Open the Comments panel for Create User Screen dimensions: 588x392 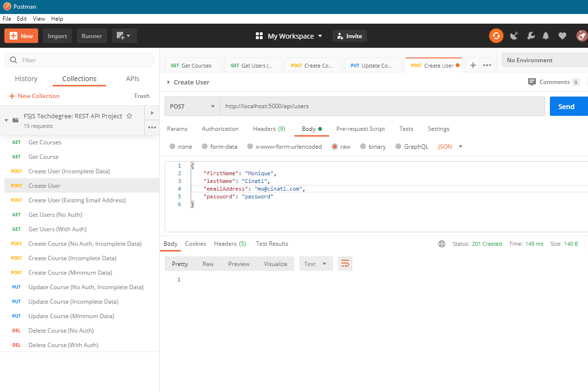click(553, 82)
